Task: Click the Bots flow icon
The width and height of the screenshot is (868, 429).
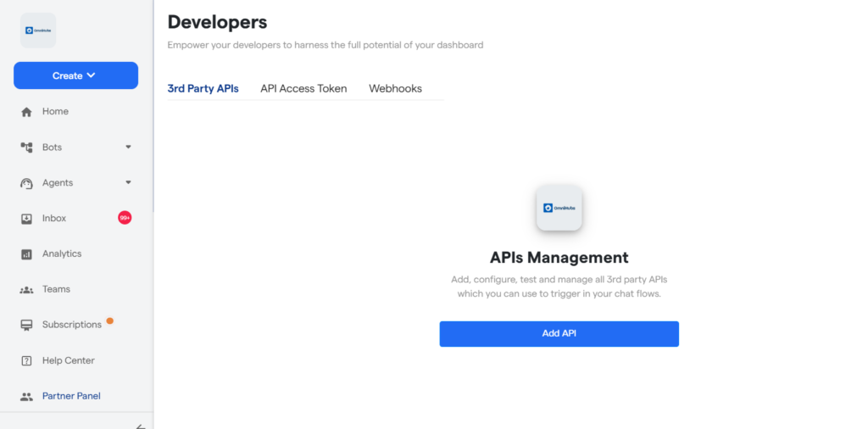Action: click(x=26, y=148)
